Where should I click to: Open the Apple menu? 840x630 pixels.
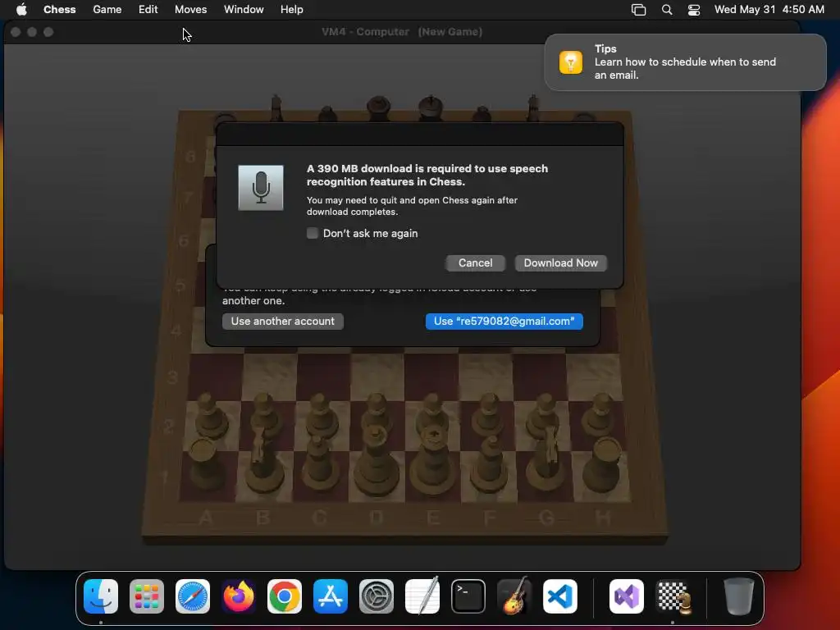(21, 10)
